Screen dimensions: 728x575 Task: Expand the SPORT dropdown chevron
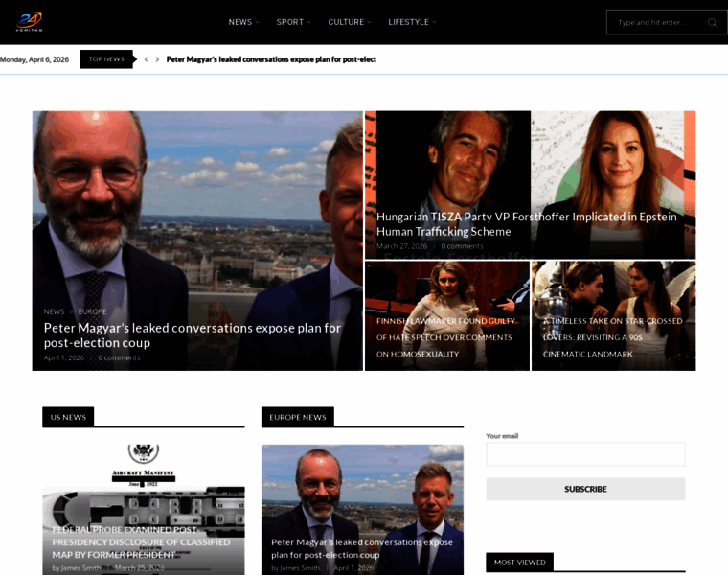(x=309, y=22)
